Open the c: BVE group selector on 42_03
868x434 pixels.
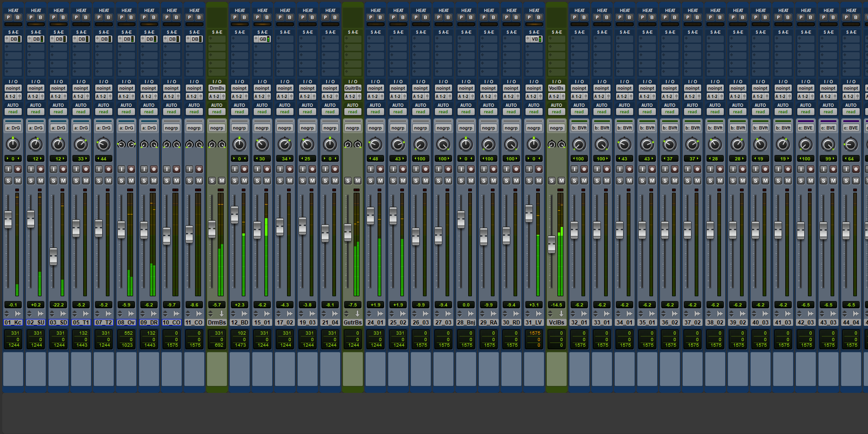point(806,128)
